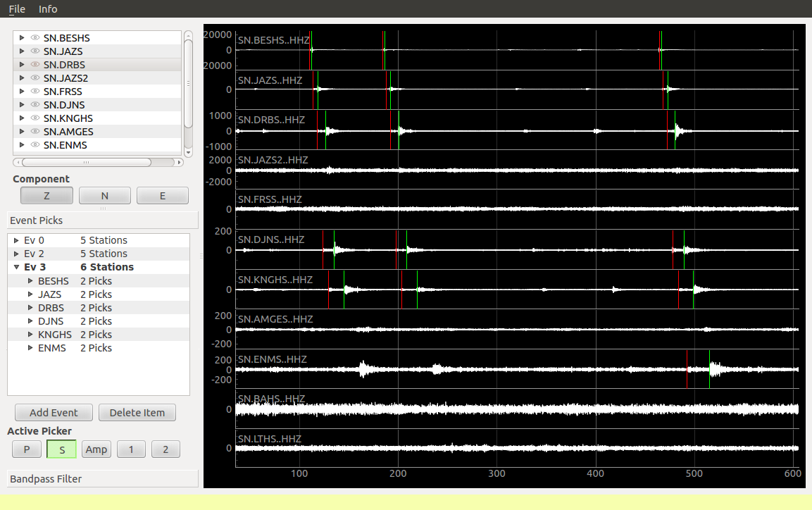This screenshot has width=812, height=510.
Task: Expand the SN.JAZS tree node
Action: 22,51
